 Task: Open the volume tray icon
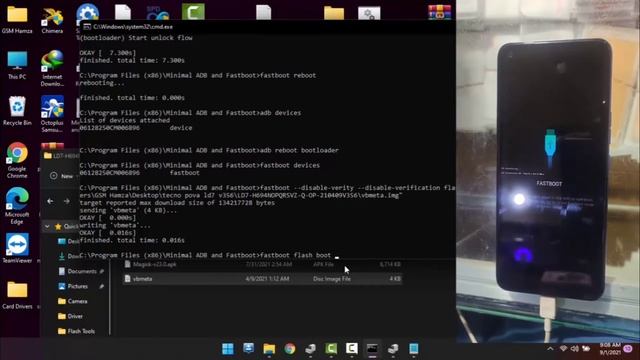coord(575,349)
